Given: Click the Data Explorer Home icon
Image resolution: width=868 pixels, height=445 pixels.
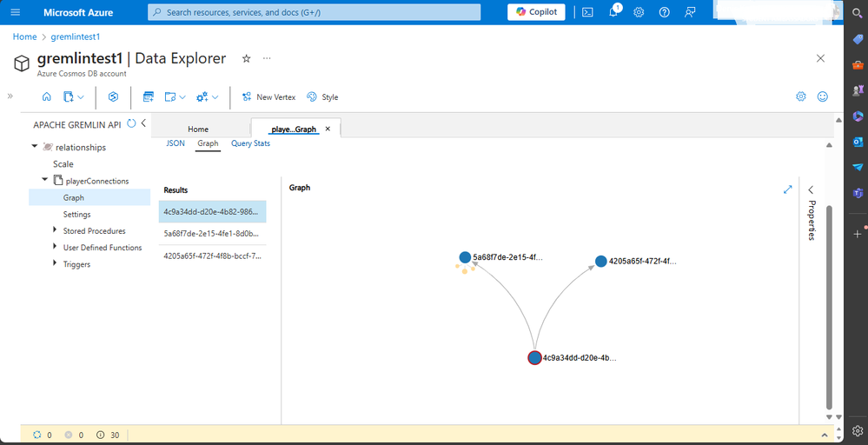Looking at the screenshot, I should (x=47, y=96).
